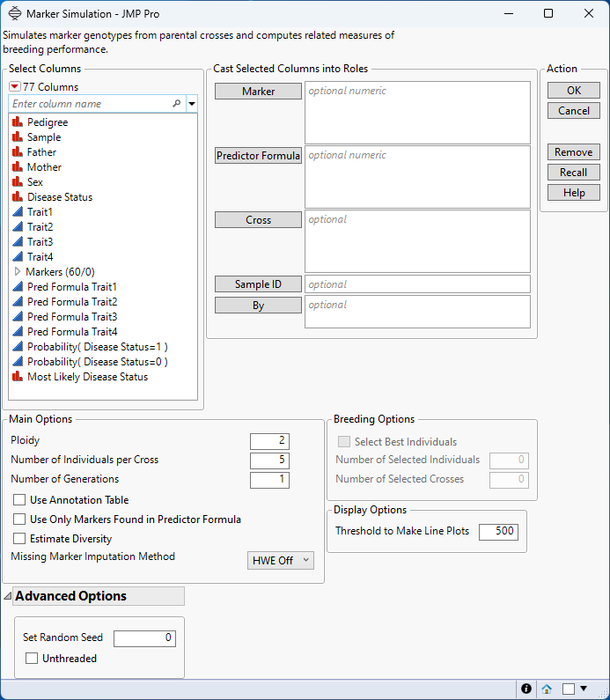The image size is (610, 700).
Task: Select the Sex column icon
Action: 18,181
